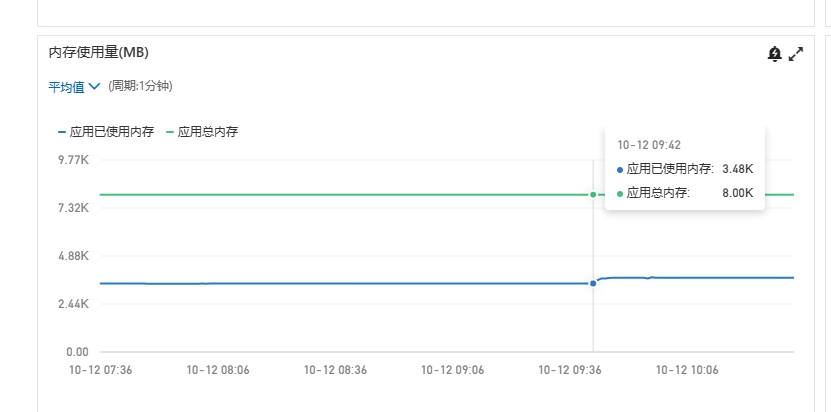The image size is (831, 412).
Task: Click the alarm bell icon
Action: coord(774,54)
